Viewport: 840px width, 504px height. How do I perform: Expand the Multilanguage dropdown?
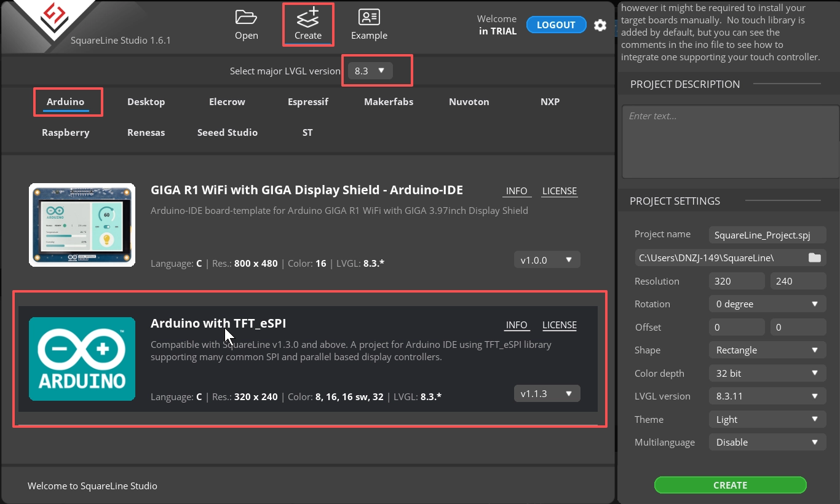[x=767, y=442]
